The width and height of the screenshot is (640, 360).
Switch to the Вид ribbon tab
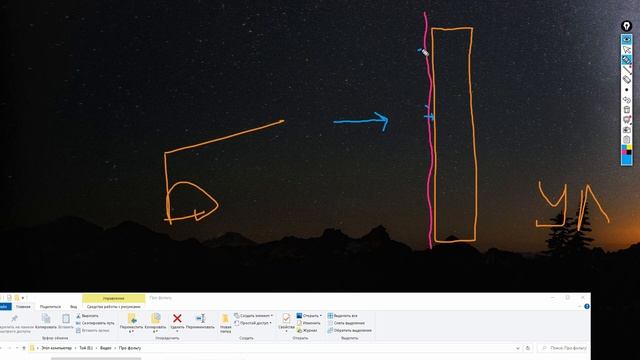pos(73,307)
